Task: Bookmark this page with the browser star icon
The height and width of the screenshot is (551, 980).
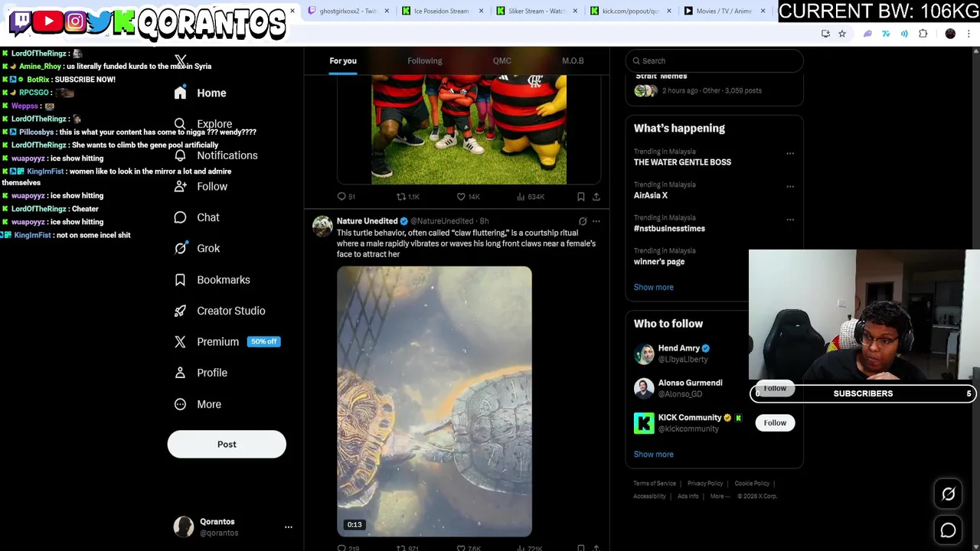Action: click(x=842, y=34)
